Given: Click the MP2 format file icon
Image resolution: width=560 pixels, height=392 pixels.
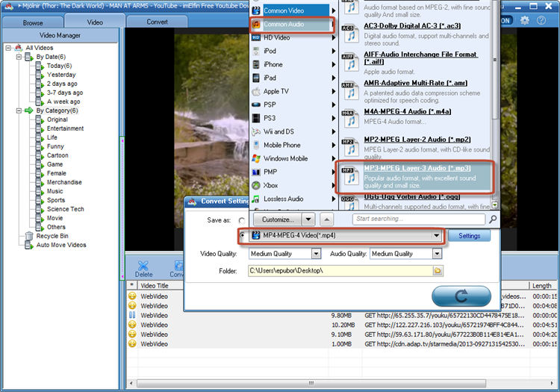Looking at the screenshot, I should pos(349,147).
